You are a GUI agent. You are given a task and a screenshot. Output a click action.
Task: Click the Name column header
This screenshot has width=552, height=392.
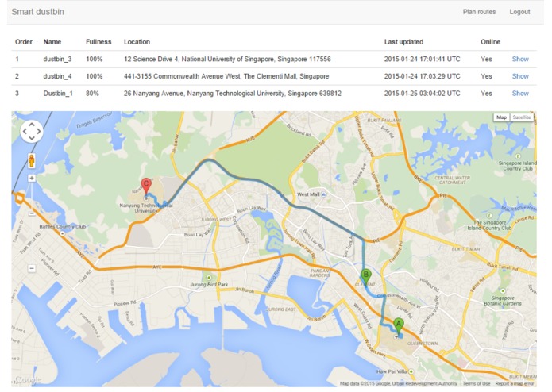(52, 42)
